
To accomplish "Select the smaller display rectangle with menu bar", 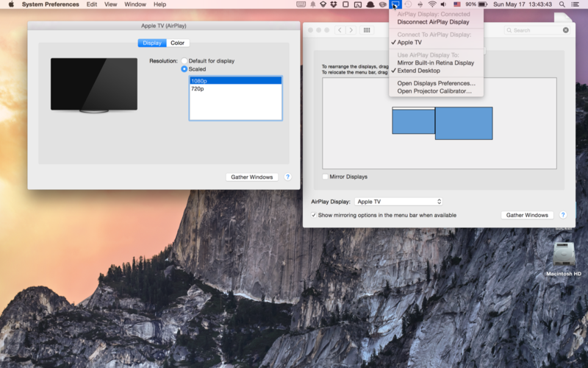I will point(413,121).
